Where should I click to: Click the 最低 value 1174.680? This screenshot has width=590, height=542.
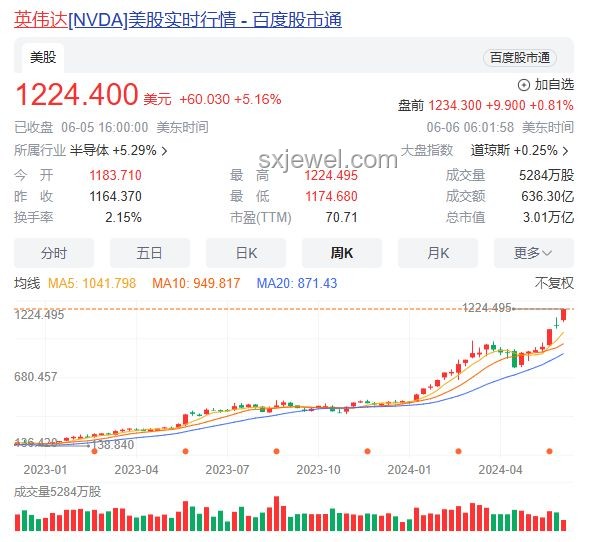331,196
